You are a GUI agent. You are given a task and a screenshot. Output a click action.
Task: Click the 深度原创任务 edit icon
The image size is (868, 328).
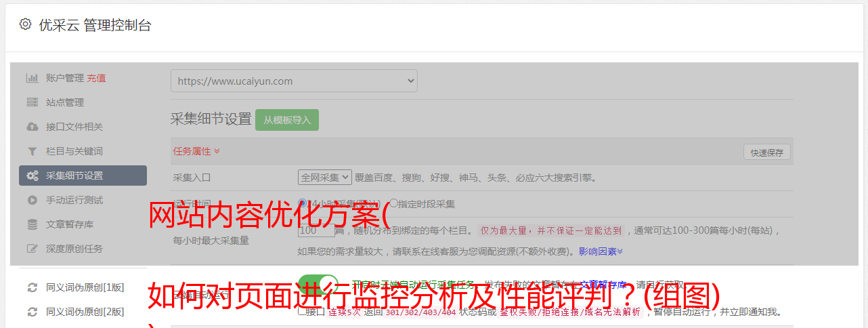[32, 249]
